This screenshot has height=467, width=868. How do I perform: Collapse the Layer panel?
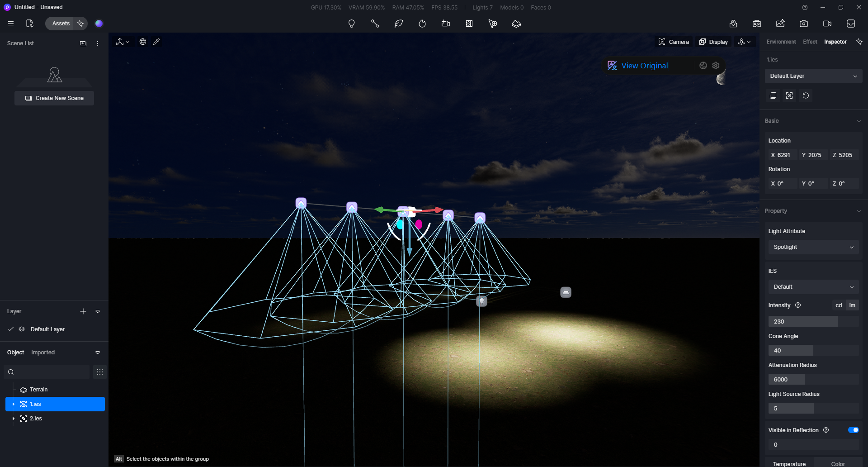pyautogui.click(x=98, y=311)
